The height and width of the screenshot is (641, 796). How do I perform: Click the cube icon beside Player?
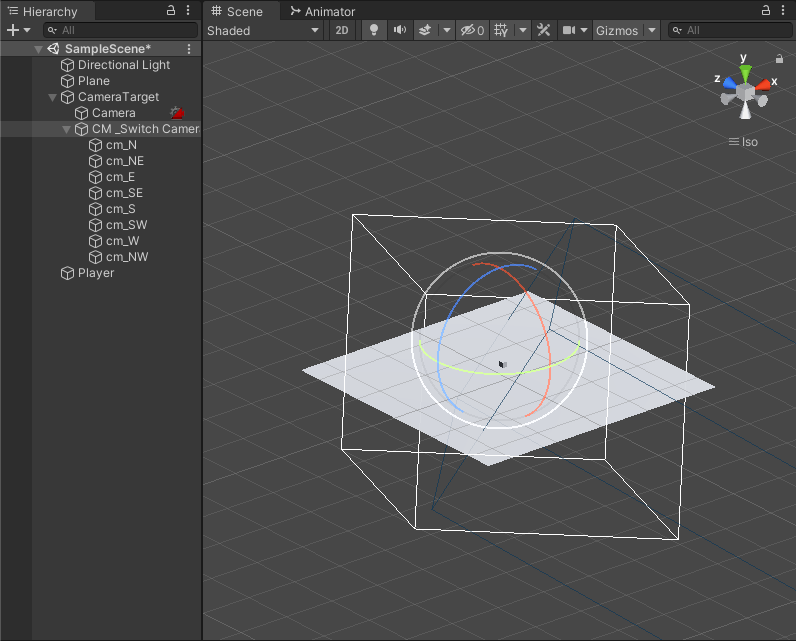[x=68, y=273]
